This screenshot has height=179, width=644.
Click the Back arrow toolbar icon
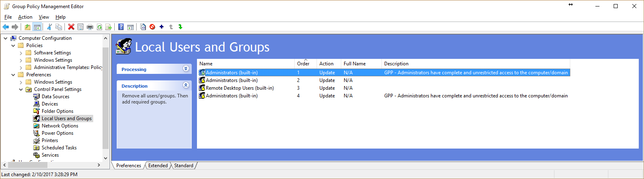[6, 27]
